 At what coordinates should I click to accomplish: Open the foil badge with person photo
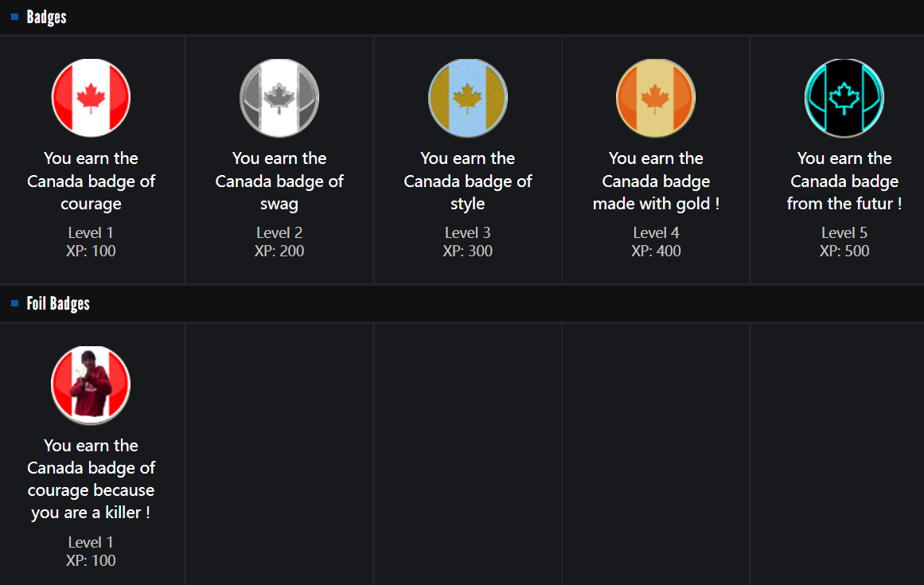(x=91, y=385)
